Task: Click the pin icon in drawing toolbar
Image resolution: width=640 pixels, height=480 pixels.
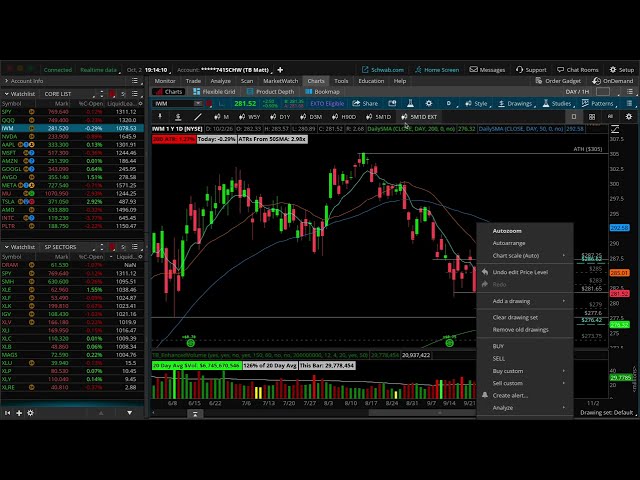Action: [x=160, y=117]
